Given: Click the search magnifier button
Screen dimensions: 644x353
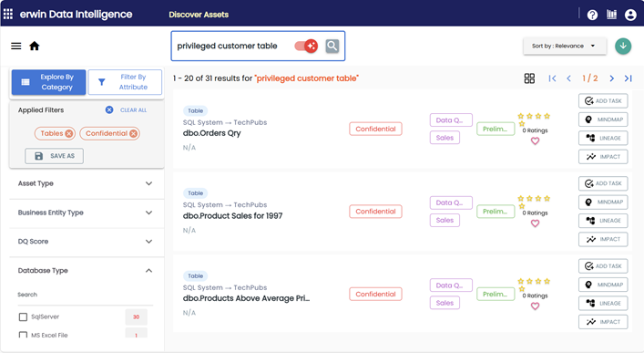Looking at the screenshot, I should [332, 46].
